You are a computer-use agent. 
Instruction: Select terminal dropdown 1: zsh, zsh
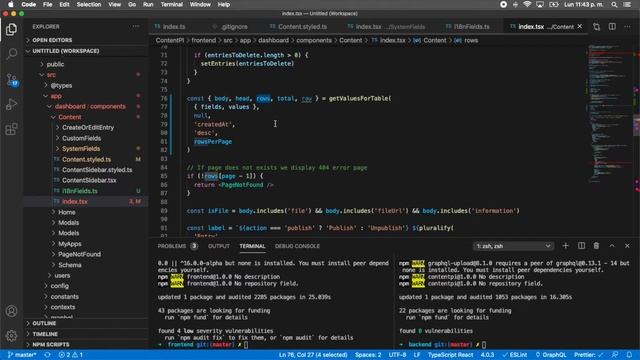(513, 246)
